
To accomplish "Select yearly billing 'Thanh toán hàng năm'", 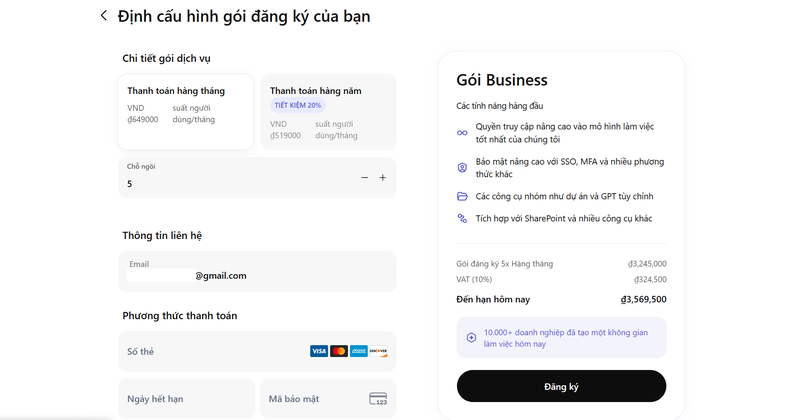I will pyautogui.click(x=329, y=112).
